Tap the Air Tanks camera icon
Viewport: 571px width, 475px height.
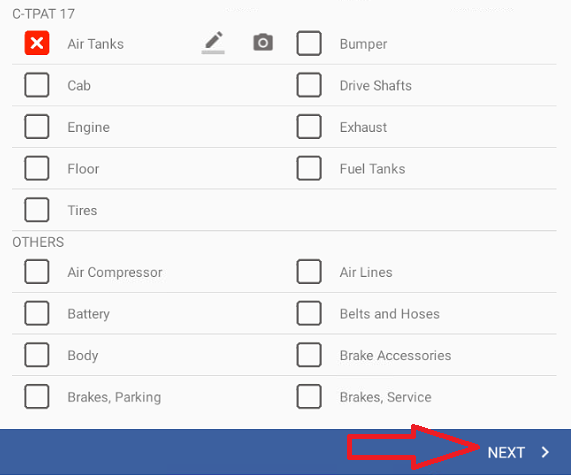tap(263, 43)
